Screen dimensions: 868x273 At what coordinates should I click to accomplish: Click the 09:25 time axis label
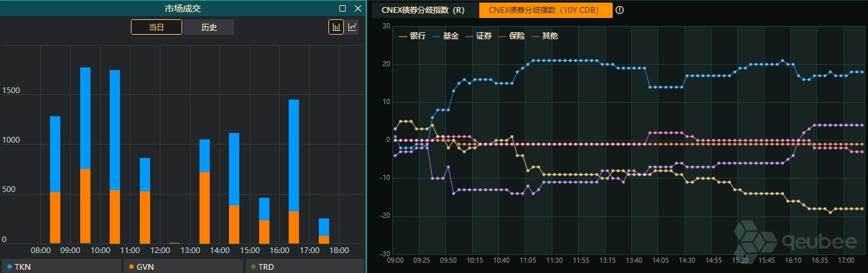[x=421, y=261]
